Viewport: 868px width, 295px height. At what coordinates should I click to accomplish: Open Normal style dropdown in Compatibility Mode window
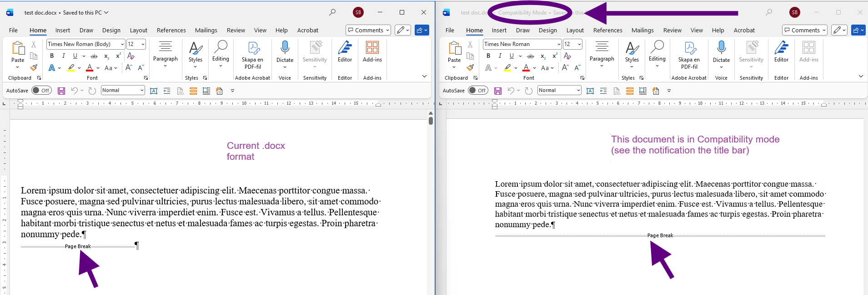click(578, 90)
